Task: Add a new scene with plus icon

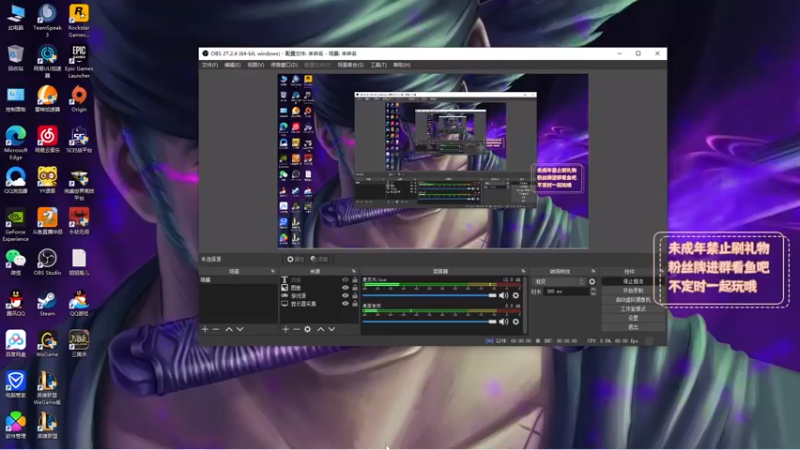Action: (x=205, y=330)
